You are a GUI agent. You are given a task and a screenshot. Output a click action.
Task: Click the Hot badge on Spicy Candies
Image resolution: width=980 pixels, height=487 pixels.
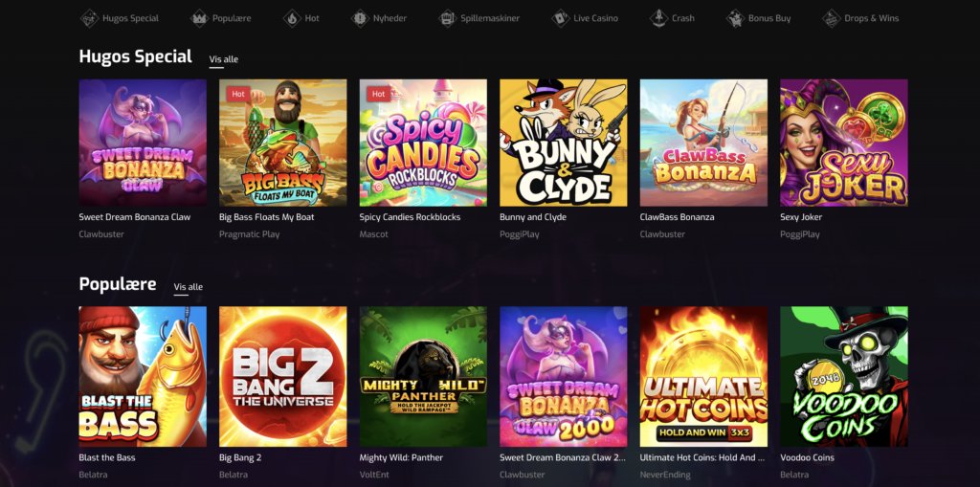pos(379,94)
